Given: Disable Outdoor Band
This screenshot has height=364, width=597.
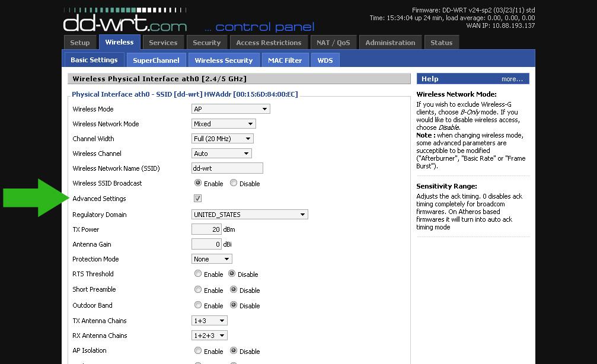Looking at the screenshot, I should click(234, 305).
